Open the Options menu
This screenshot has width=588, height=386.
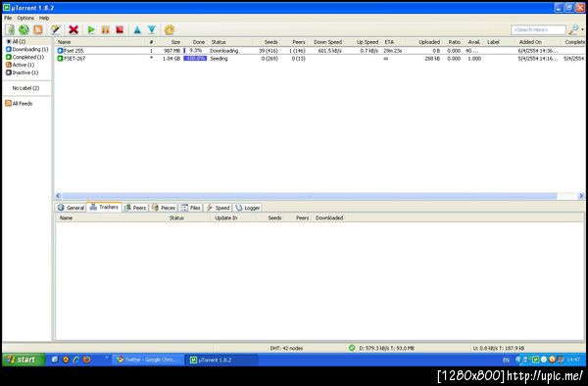pos(25,18)
